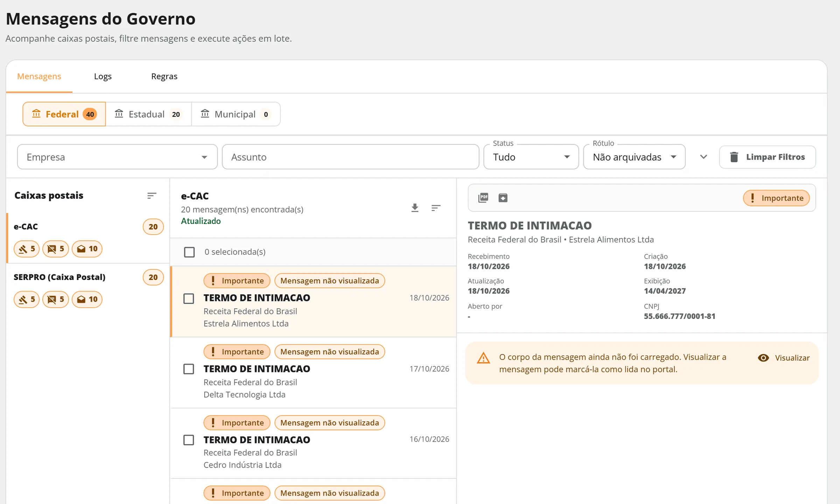This screenshot has height=504, width=840.
Task: Click the Importante tag on Delta Tecnologia message
Action: pyautogui.click(x=237, y=352)
